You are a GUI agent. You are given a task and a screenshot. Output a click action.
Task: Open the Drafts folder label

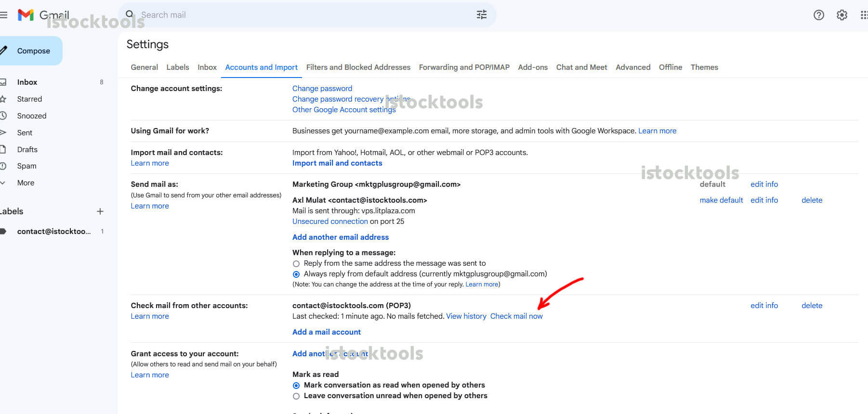pos(27,150)
